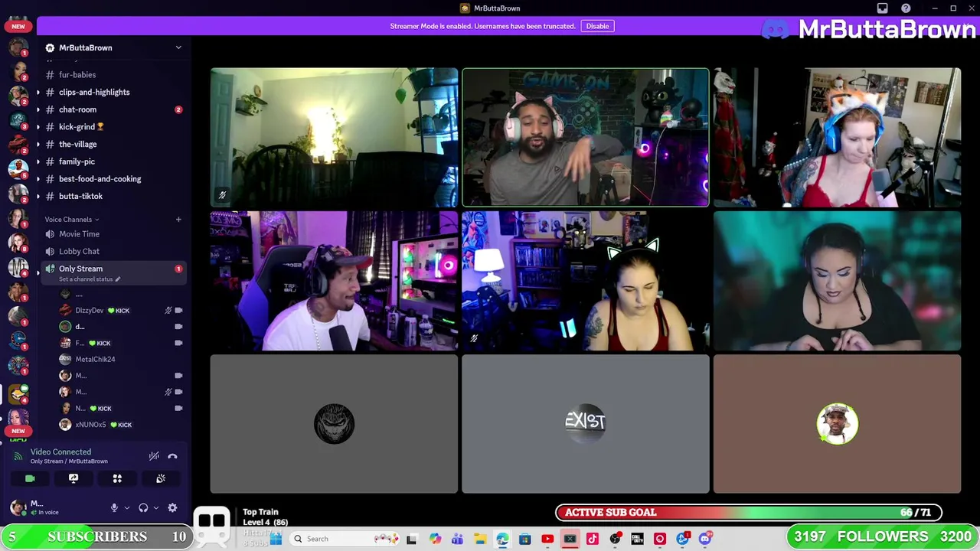Expand threads under chat-room
The width and height of the screenshot is (980, 551).
tap(38, 109)
